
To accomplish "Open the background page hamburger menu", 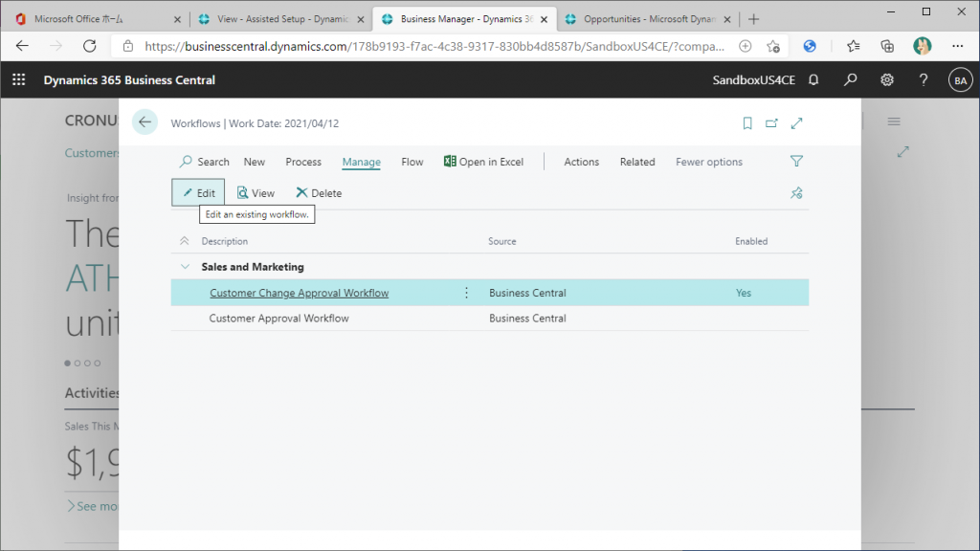I will point(894,121).
